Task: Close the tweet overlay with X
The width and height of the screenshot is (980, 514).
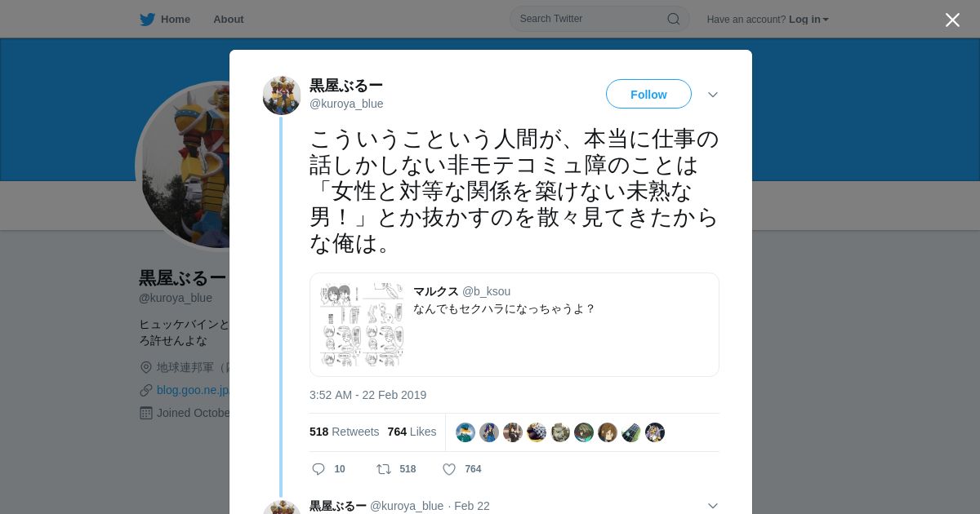Action: (x=952, y=20)
